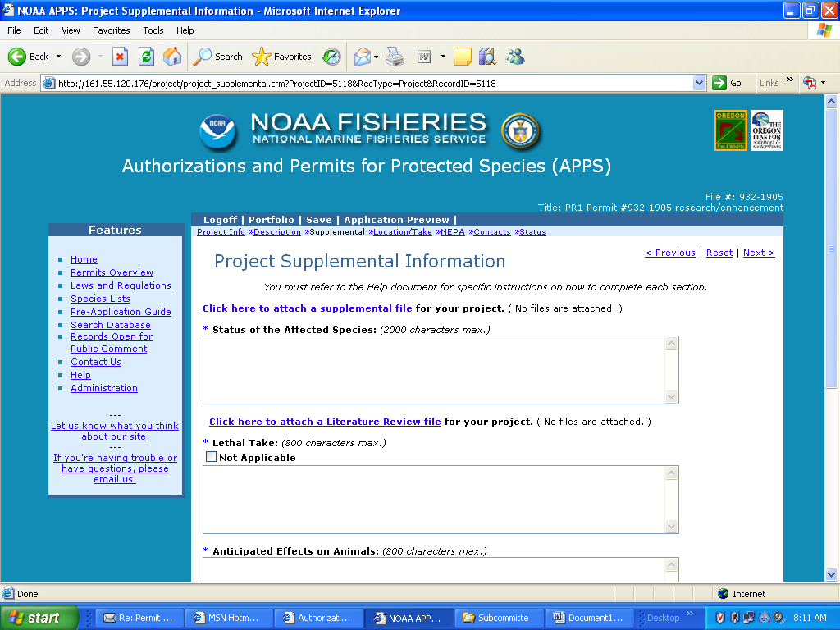This screenshot has width=840, height=630.
Task: Click attach a Literature Review file link
Action: [325, 422]
